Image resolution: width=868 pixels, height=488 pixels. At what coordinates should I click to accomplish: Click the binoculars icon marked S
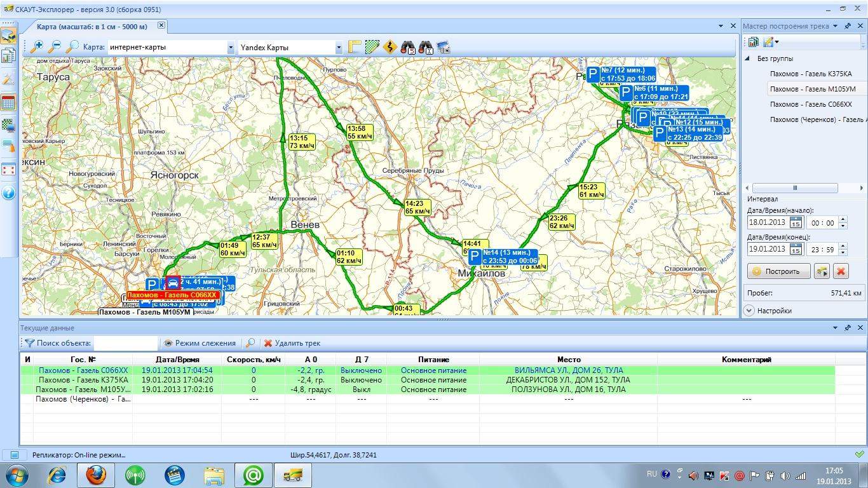click(408, 47)
